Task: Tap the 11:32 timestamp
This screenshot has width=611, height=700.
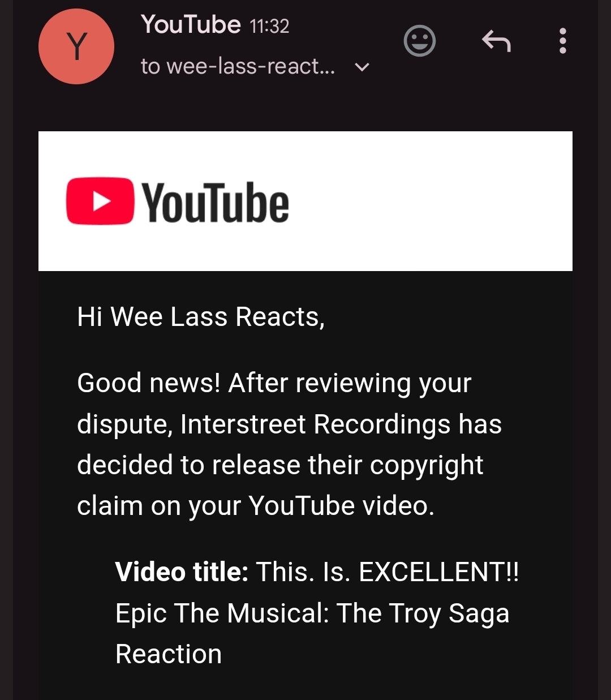Action: 269,26
